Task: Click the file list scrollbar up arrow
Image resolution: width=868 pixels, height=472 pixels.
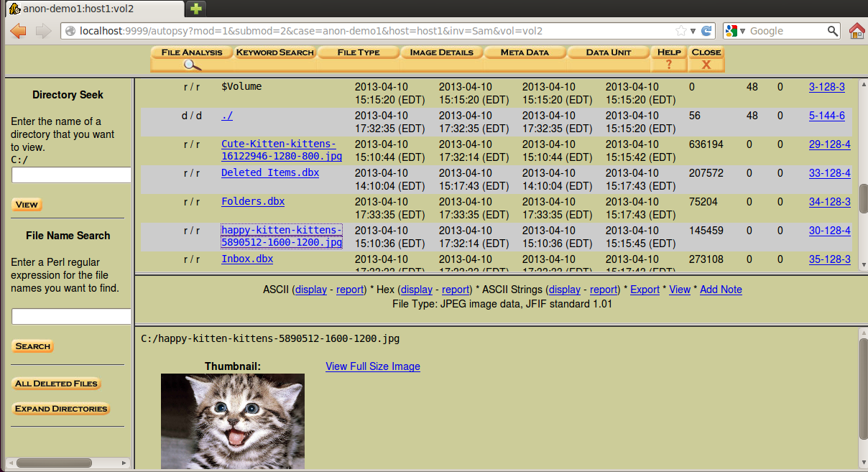Action: coord(863,83)
